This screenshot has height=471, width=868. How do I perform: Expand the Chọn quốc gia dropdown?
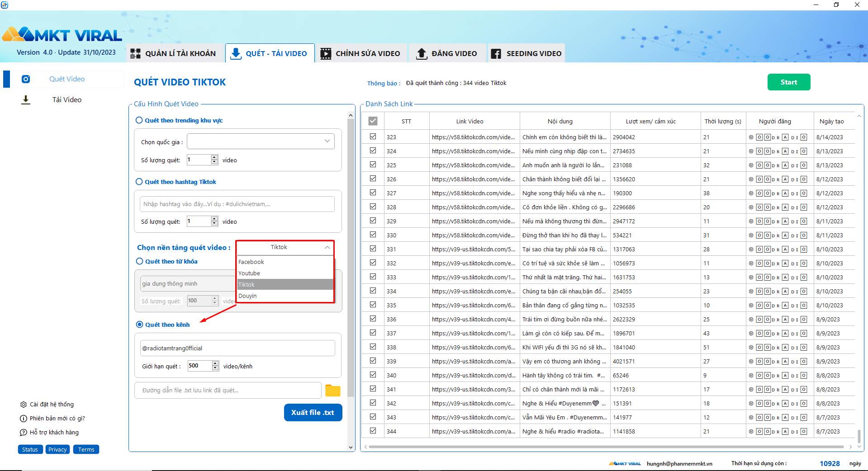point(261,141)
